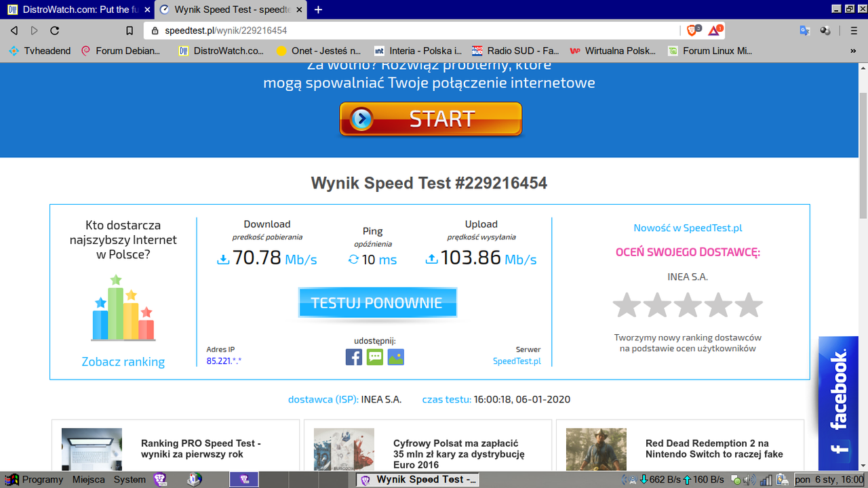Launch Brave from the panel launcher icon
This screenshot has height=488, width=868.
(161, 480)
